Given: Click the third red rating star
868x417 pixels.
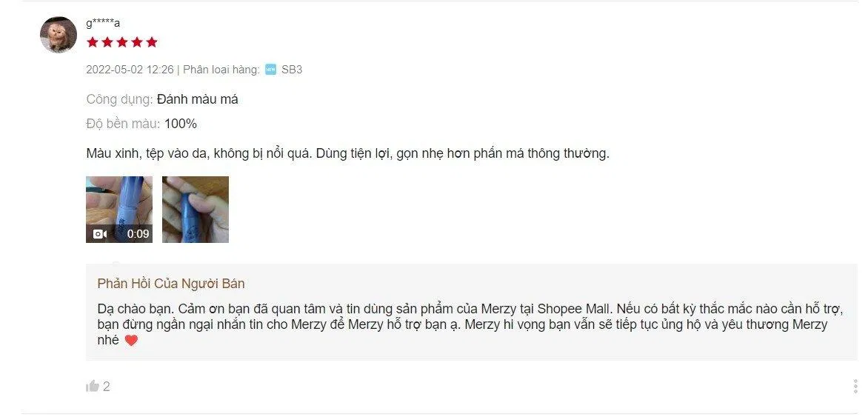Looking at the screenshot, I should 121,42.
